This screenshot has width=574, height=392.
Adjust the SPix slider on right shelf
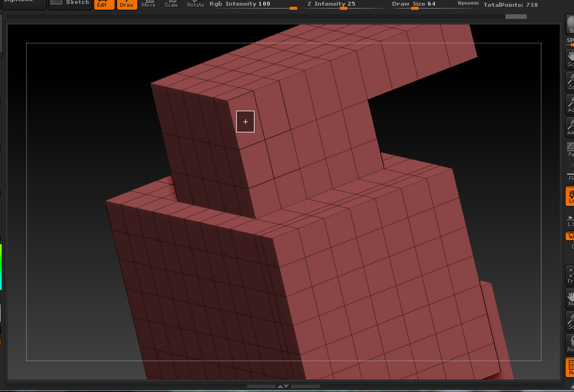pos(570,42)
